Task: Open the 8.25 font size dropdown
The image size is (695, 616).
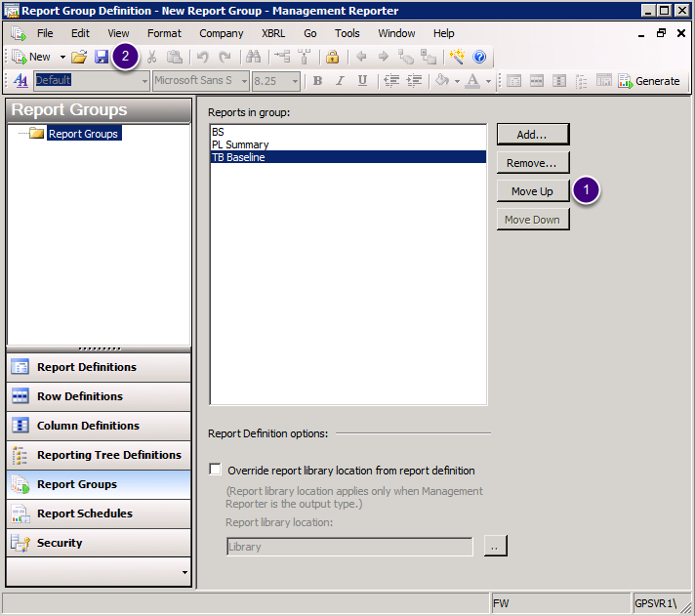Action: tap(295, 82)
